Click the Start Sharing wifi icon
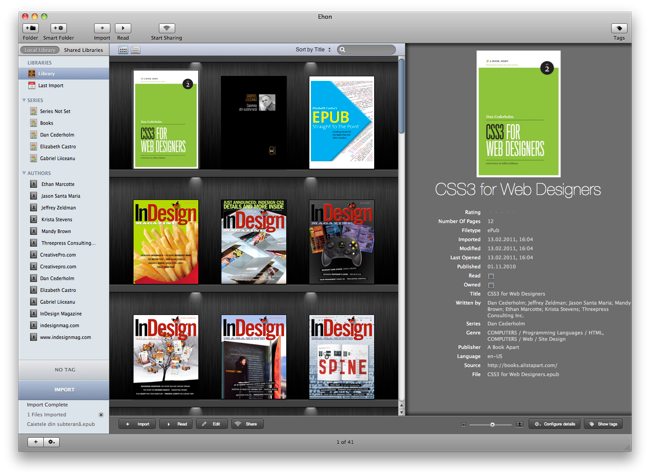 tap(167, 28)
